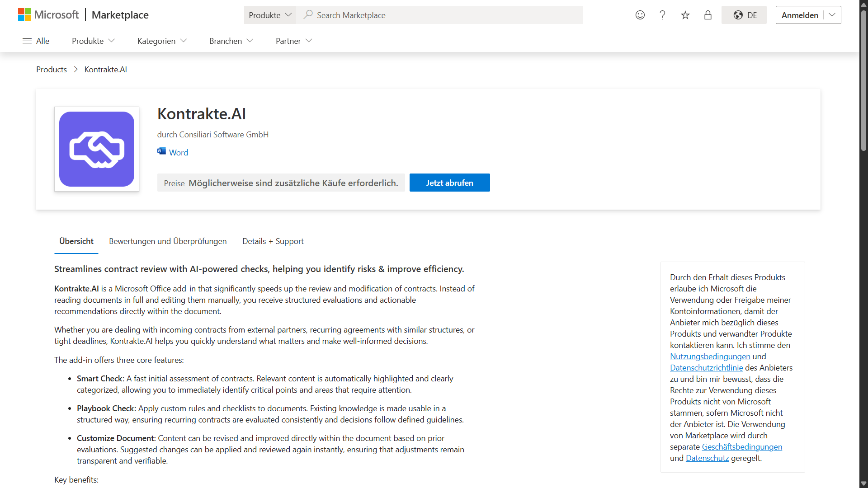
Task: Click the scrollbar down arrow
Action: pos(863,483)
